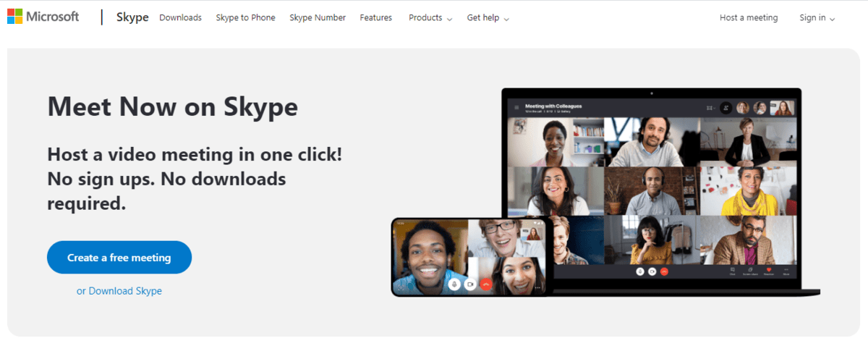Open the Skype Number page
868x338 pixels.
[x=318, y=17]
